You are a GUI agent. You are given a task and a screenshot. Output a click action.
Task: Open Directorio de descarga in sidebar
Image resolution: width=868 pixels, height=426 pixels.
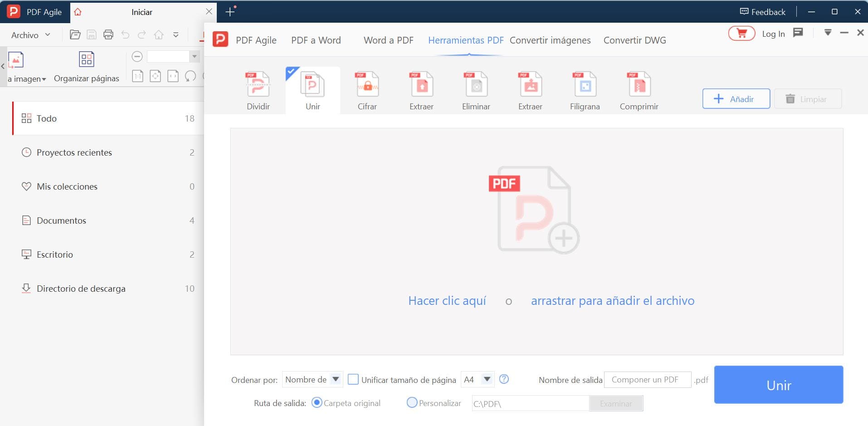pyautogui.click(x=108, y=289)
